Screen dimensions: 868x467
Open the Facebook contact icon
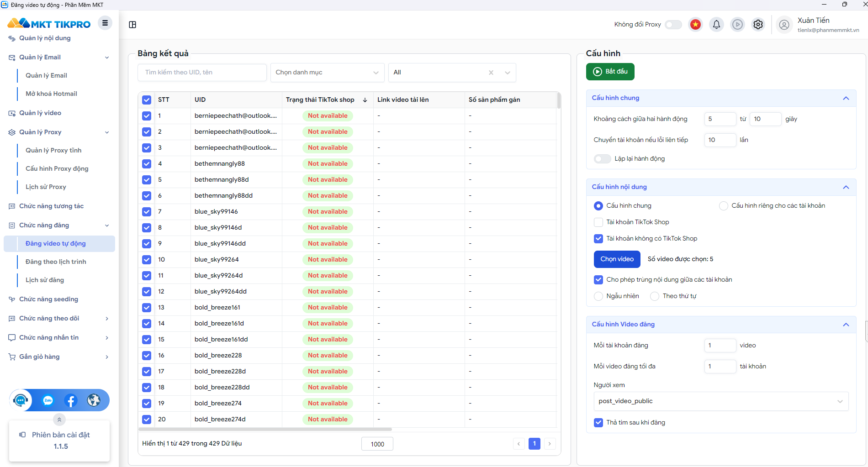pos(71,400)
